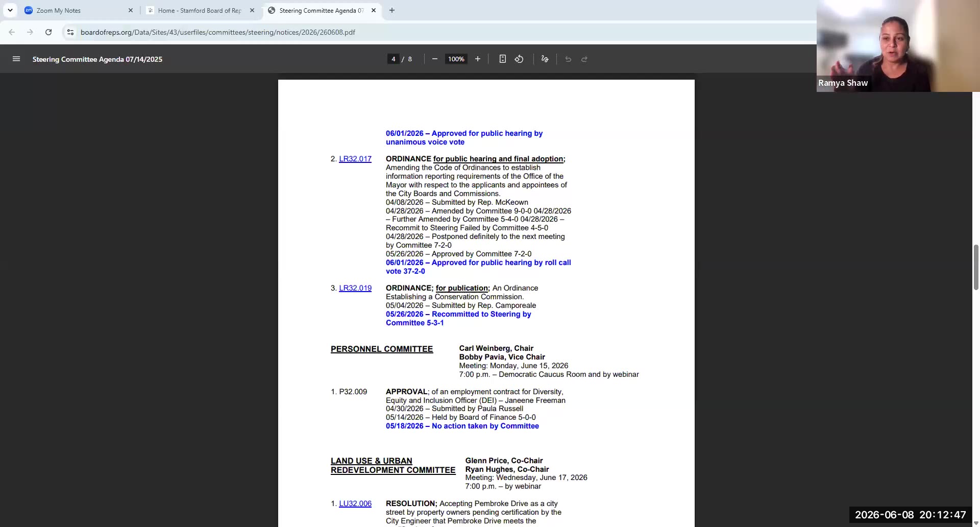Open the LR32.017 ordinance link

point(355,159)
